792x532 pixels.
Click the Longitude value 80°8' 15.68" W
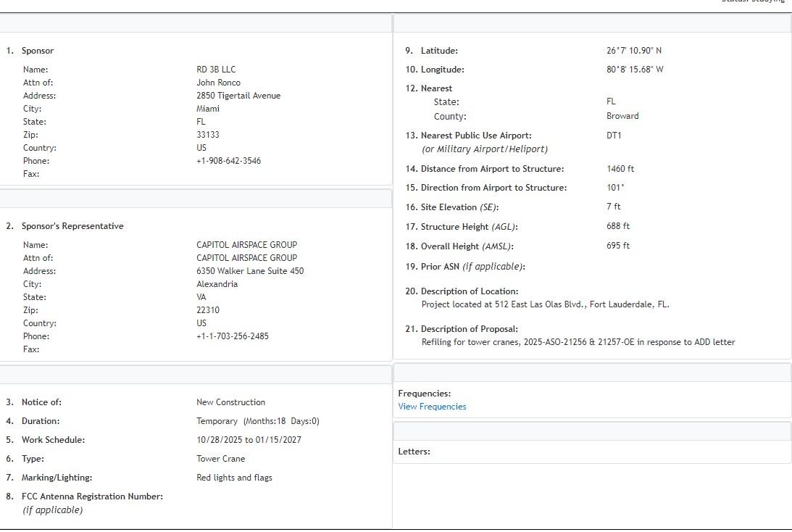[635, 70]
